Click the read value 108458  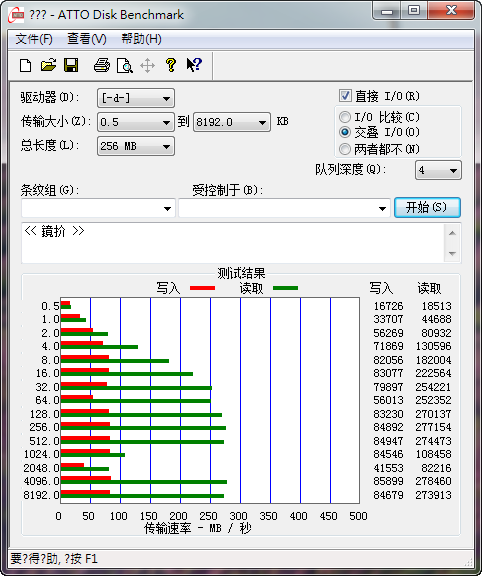pos(434,454)
